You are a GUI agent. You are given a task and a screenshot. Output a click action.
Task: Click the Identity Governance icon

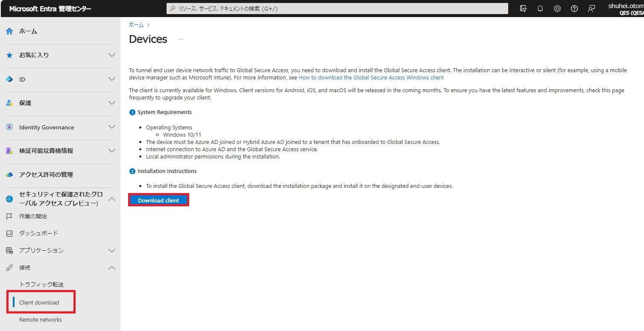pos(9,127)
